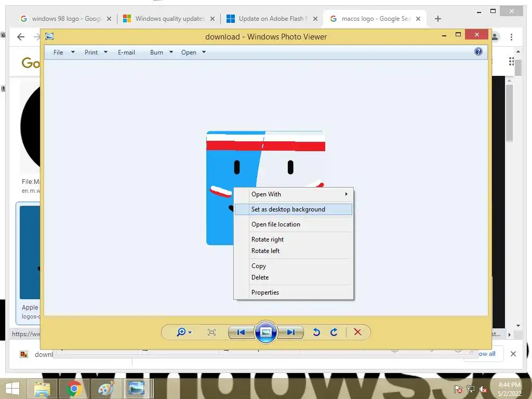Select Set as desktop background

click(294, 209)
